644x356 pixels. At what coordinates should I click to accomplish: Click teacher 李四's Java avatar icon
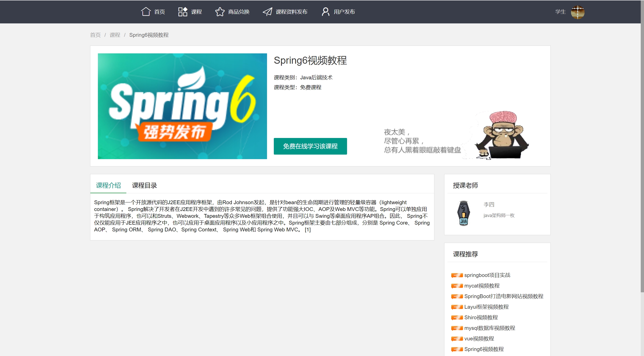pos(464,213)
